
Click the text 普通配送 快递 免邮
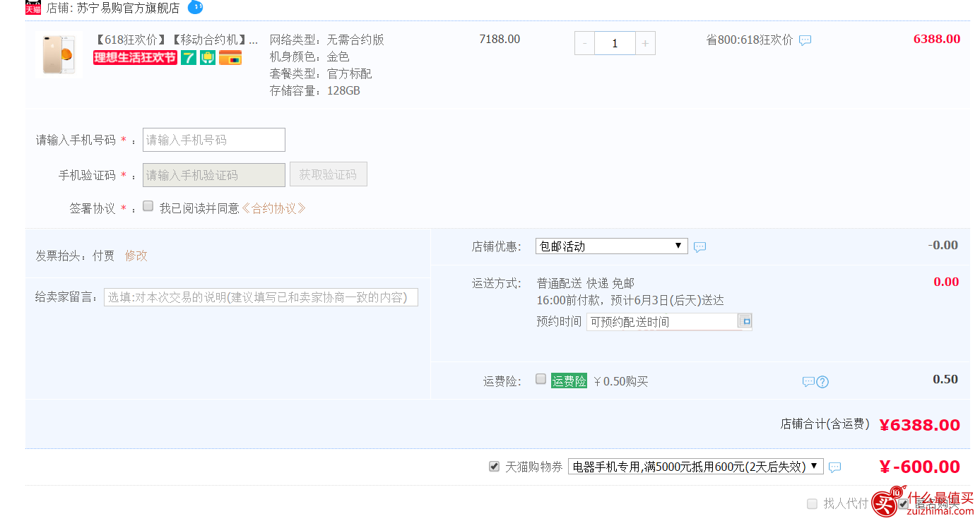click(586, 283)
